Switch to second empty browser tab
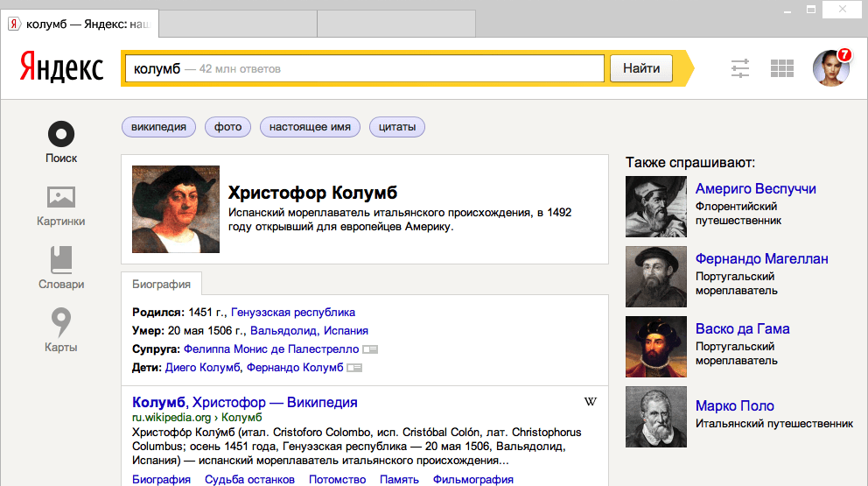The image size is (868, 486). pos(238,24)
